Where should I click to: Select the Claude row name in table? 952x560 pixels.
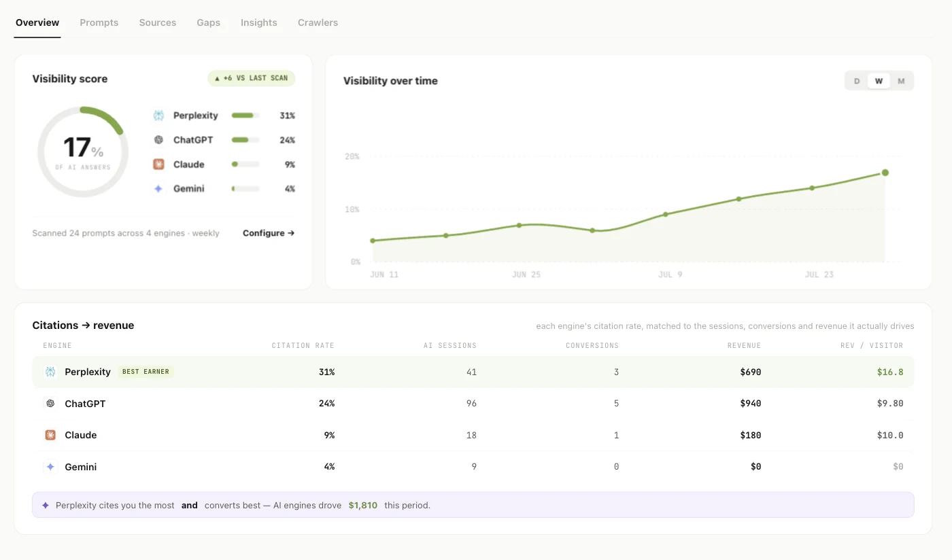click(x=81, y=435)
